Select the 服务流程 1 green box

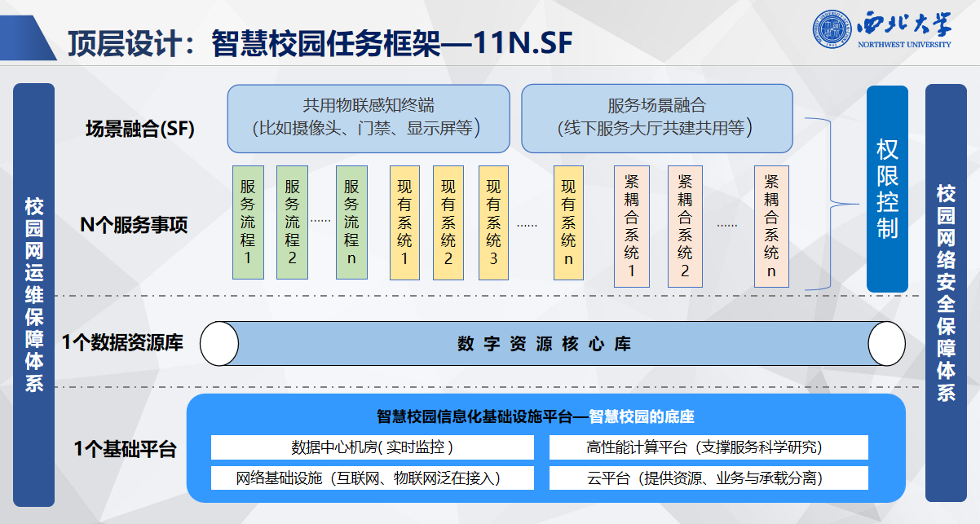[x=248, y=222]
